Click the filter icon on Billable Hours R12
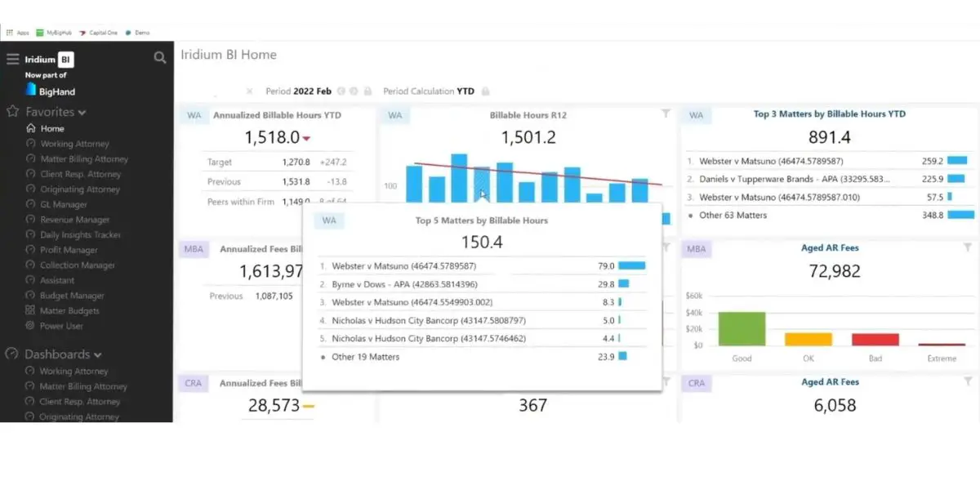Image resolution: width=980 pixels, height=490 pixels. pos(666,114)
